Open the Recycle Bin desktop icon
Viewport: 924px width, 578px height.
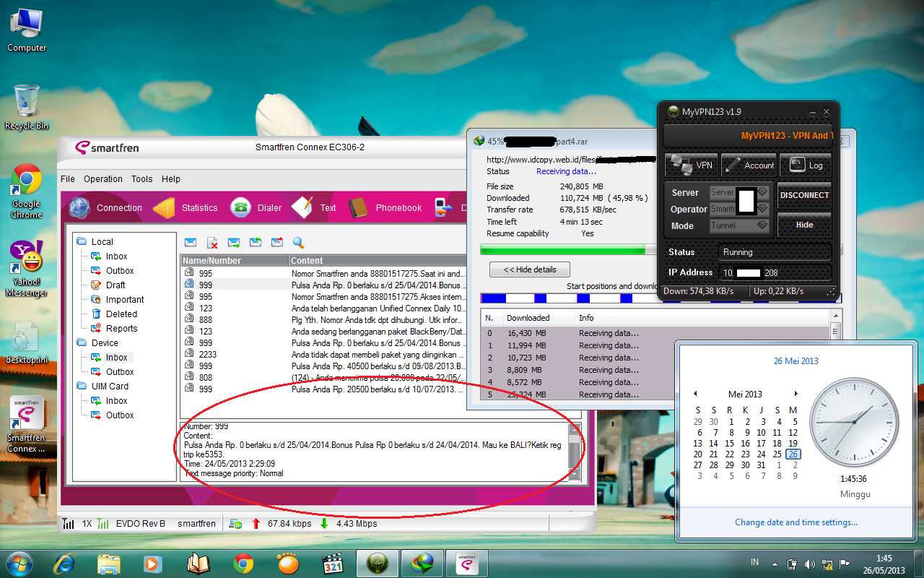coord(27,107)
